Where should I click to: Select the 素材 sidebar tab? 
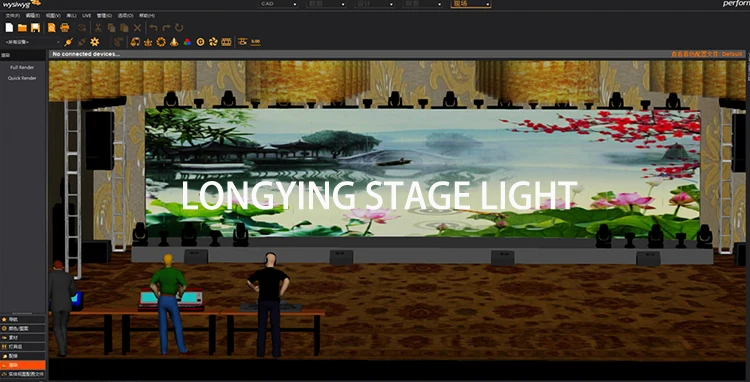(23, 338)
